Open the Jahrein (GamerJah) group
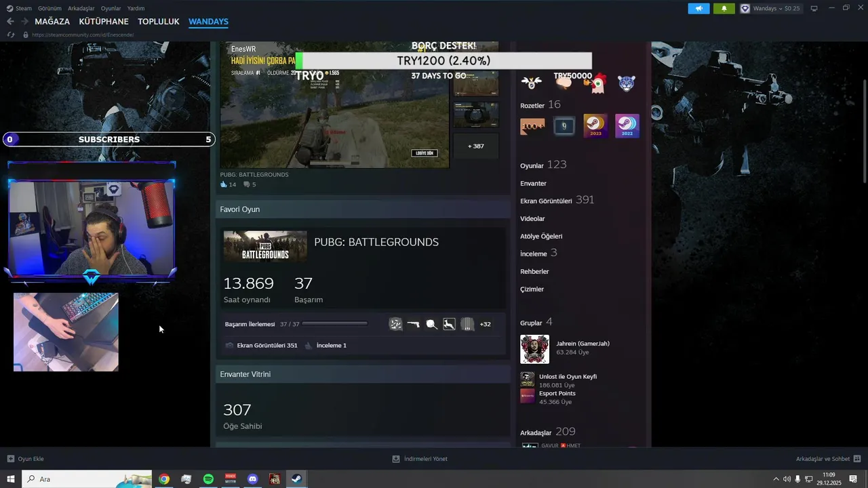Screen dimensions: 868x488 click(583, 344)
